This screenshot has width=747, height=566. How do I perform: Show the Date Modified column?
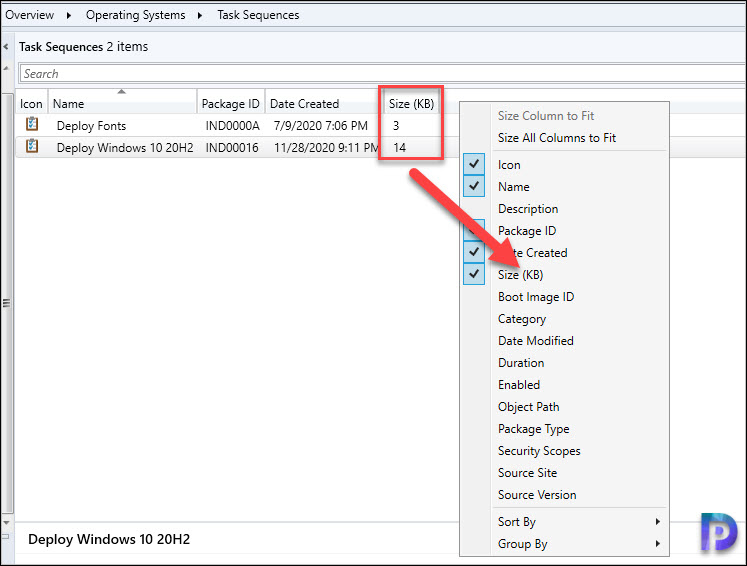point(535,341)
